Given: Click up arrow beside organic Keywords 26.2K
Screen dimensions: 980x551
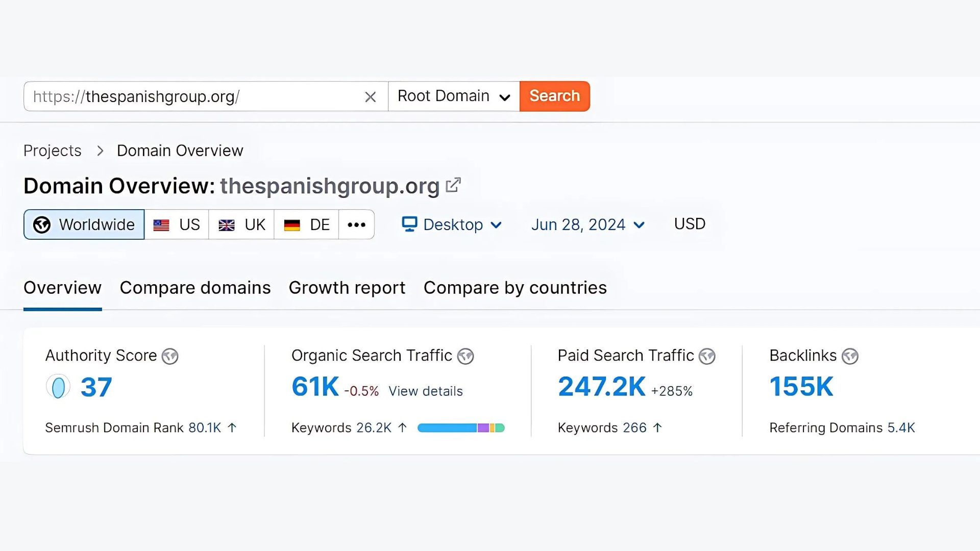Looking at the screenshot, I should [x=402, y=428].
